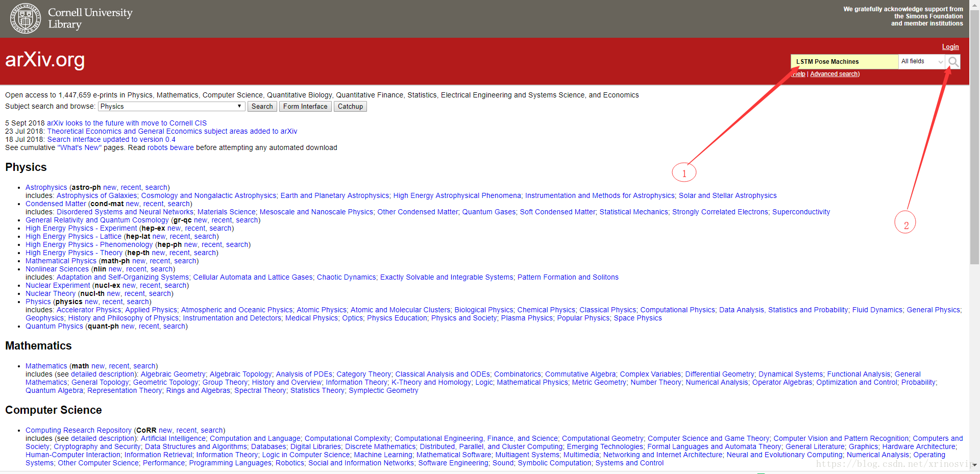Open the Nuclear Theory link

[51, 293]
